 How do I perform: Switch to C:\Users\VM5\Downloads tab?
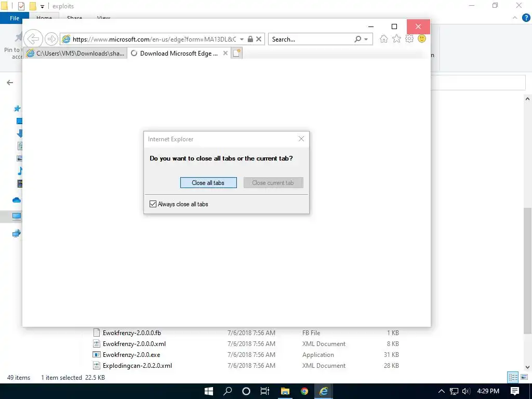(x=75, y=54)
